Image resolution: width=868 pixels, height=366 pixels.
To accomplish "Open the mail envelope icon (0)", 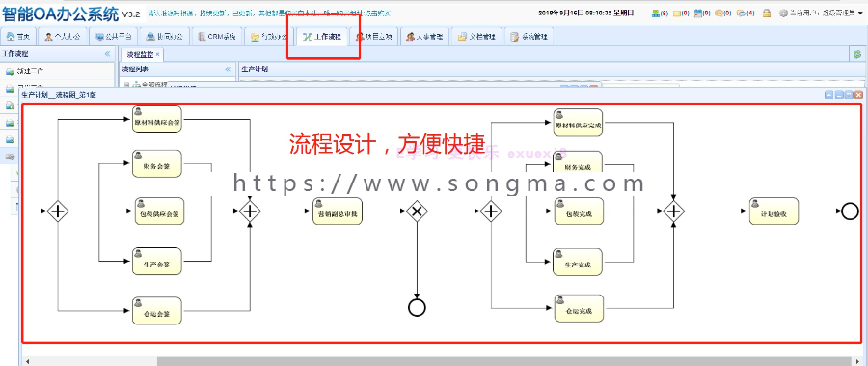I will pos(676,13).
